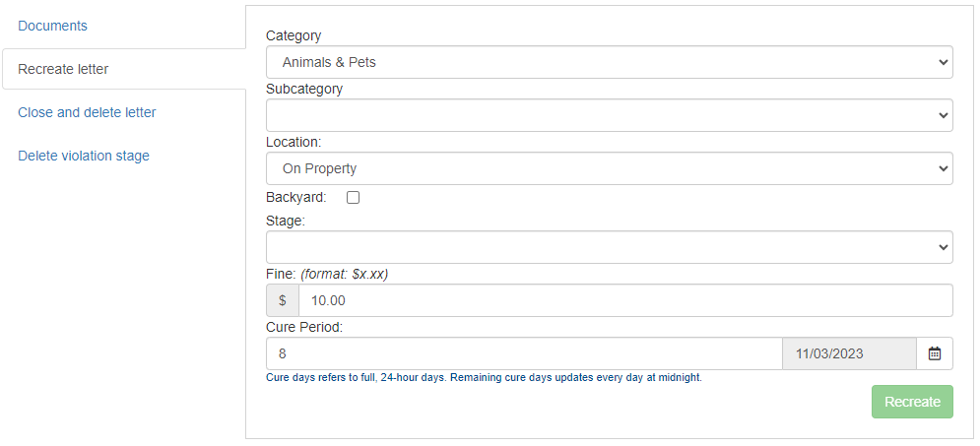Expand the empty Subcategory dropdown

coord(610,115)
